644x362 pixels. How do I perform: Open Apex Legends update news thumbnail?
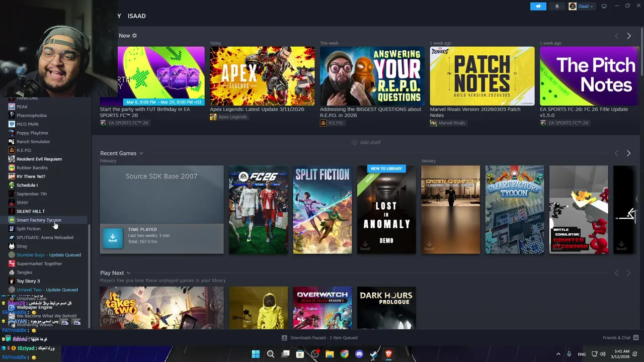click(262, 76)
